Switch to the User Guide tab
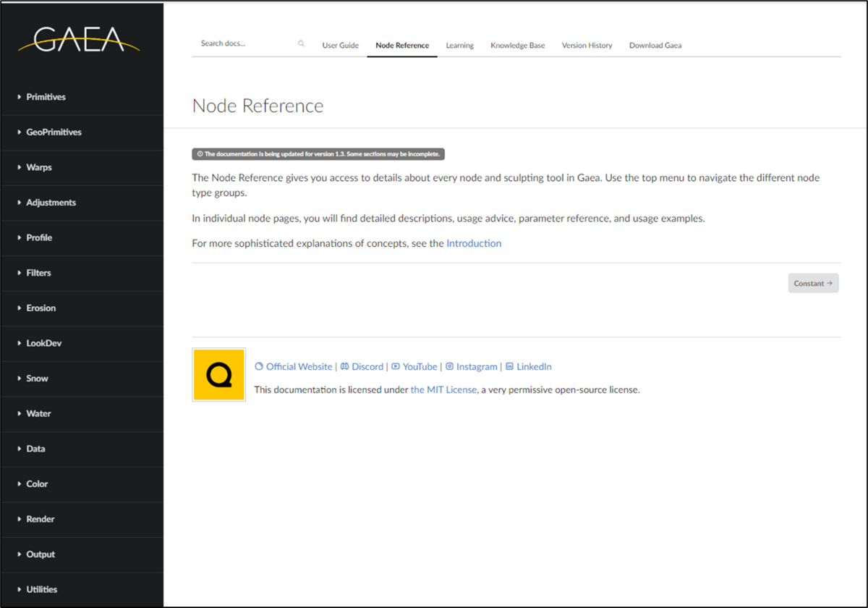The width and height of the screenshot is (868, 608). pyautogui.click(x=340, y=45)
